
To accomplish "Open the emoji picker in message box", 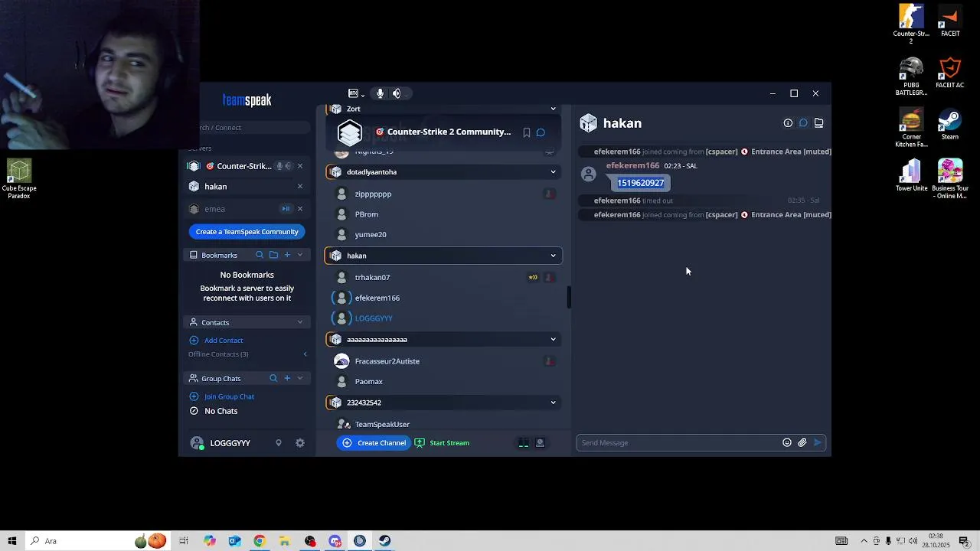I will (786, 442).
